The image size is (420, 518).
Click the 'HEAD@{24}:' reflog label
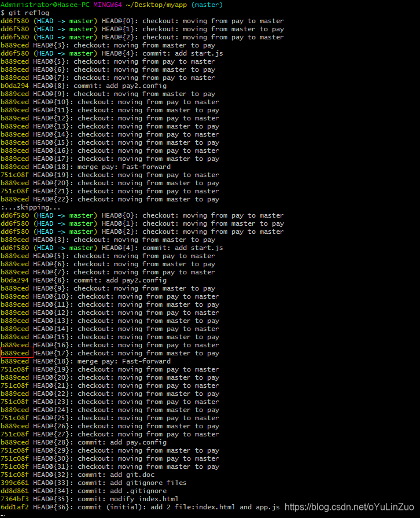[x=53, y=410]
